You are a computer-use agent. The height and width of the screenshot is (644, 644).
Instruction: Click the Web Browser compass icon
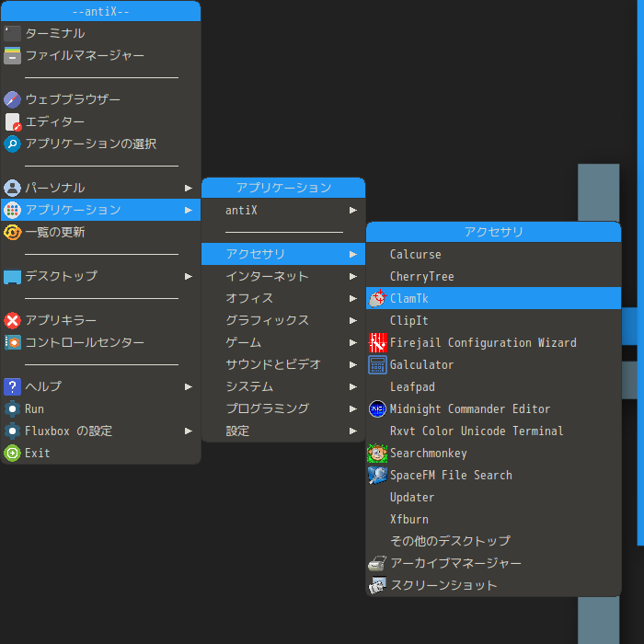point(12,99)
